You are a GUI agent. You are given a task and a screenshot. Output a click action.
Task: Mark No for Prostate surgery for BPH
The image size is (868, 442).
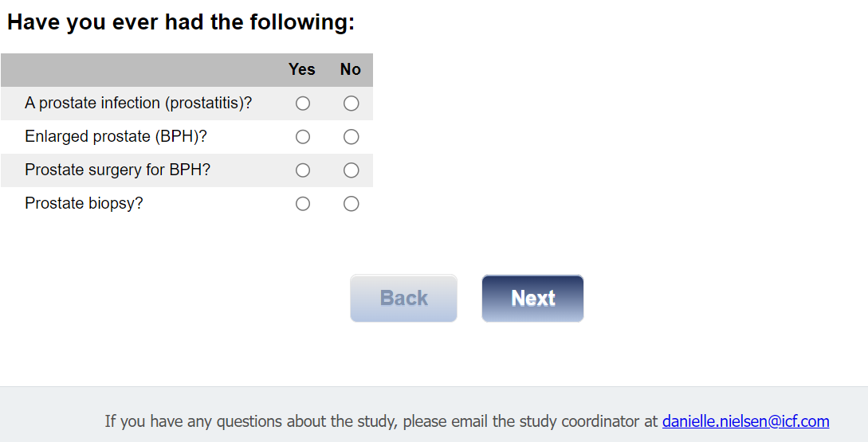click(351, 170)
